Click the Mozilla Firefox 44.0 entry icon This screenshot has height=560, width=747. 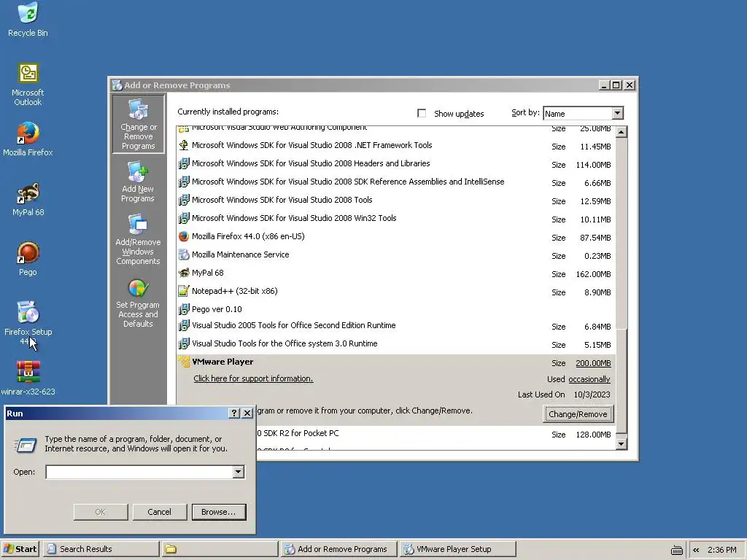pyautogui.click(x=183, y=237)
